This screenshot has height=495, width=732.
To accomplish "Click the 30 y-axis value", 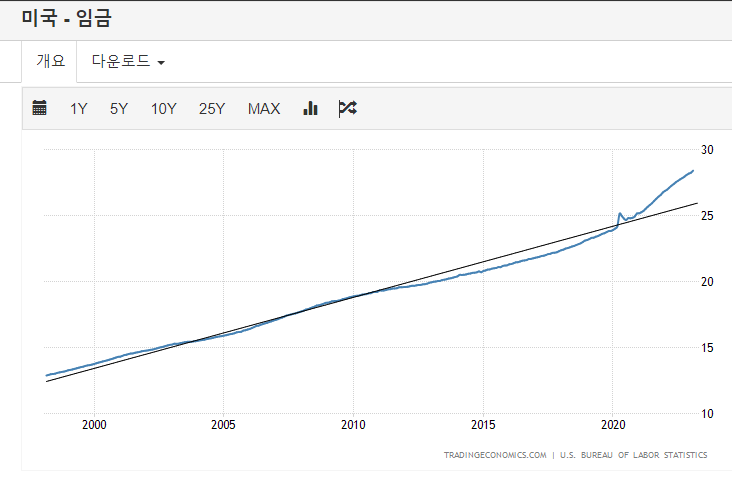I will coord(707,150).
